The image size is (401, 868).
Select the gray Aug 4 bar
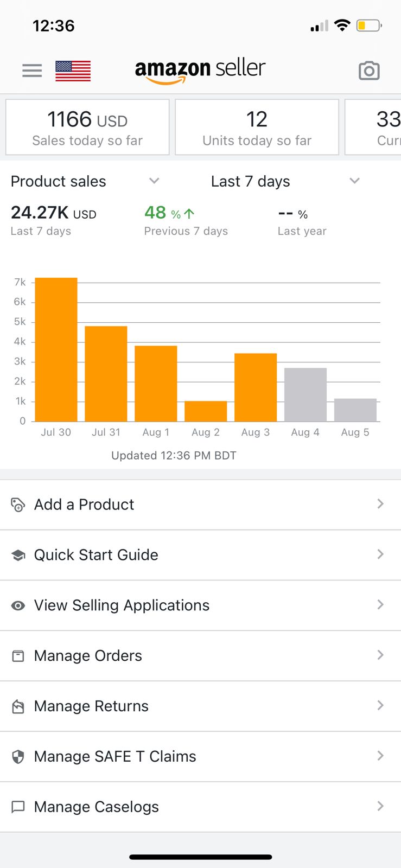pos(305,394)
